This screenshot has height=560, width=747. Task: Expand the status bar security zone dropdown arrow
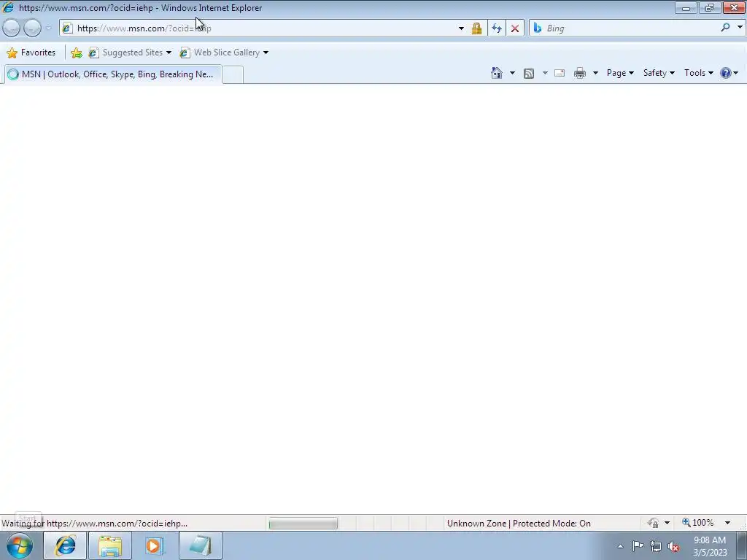[x=667, y=523]
